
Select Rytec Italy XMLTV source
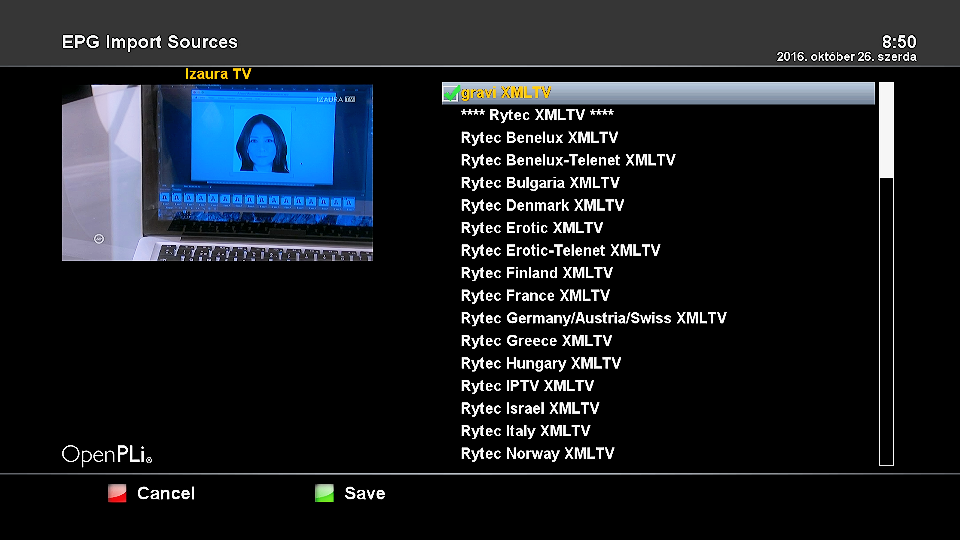point(658,432)
